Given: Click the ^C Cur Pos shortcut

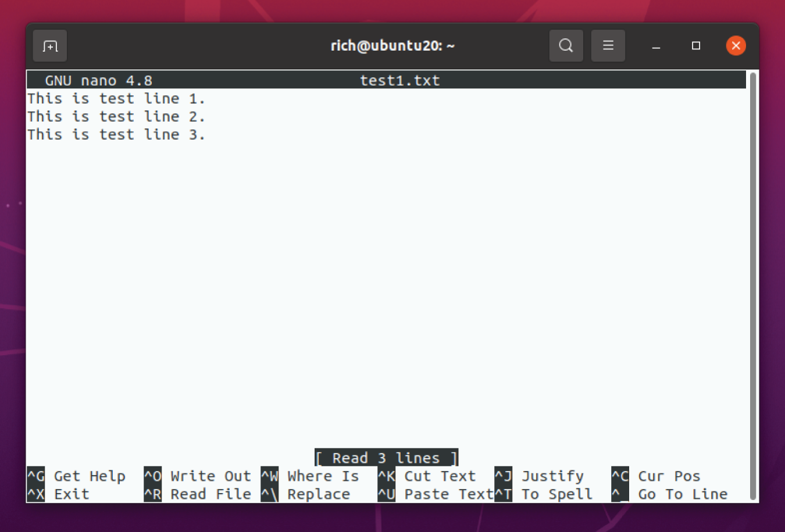Looking at the screenshot, I should tap(656, 476).
